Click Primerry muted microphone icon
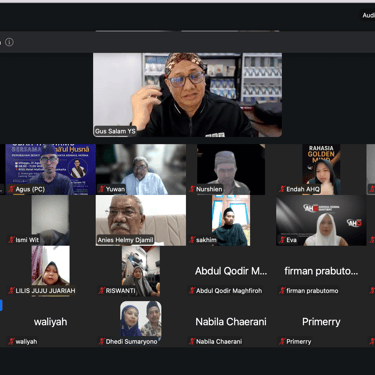Viewport: 375px width, 375px height. point(282,341)
